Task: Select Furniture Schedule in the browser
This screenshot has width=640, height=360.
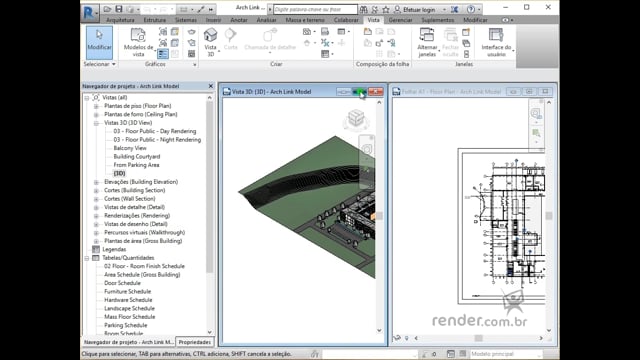Action: pos(127,292)
